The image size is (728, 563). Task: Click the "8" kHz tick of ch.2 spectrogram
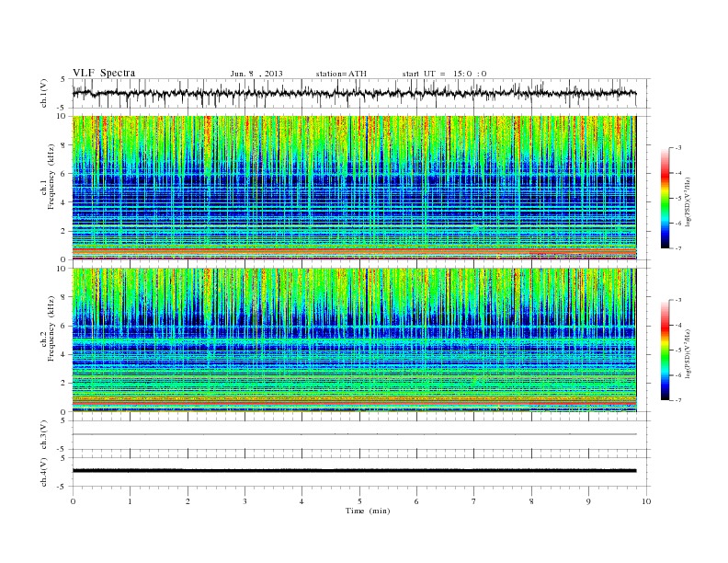63,297
